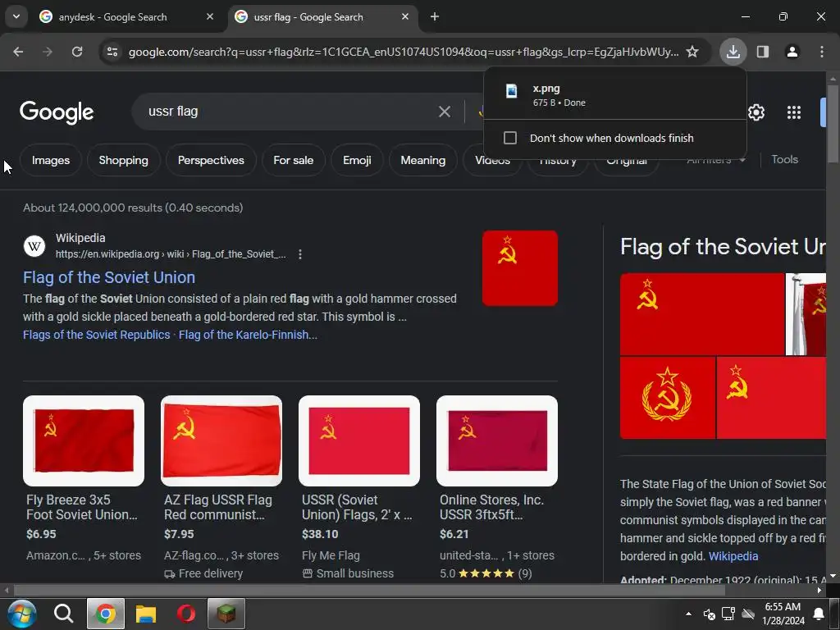840x630 pixels.
Task: Open the Google apps grid
Action: click(x=794, y=112)
